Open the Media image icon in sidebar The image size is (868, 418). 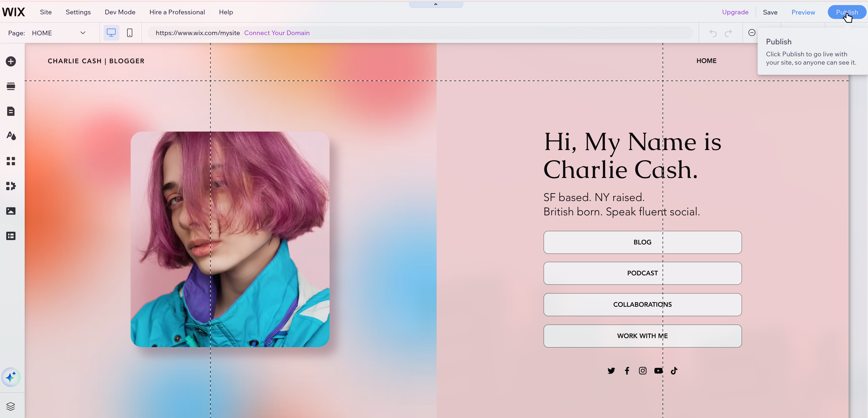(x=11, y=211)
